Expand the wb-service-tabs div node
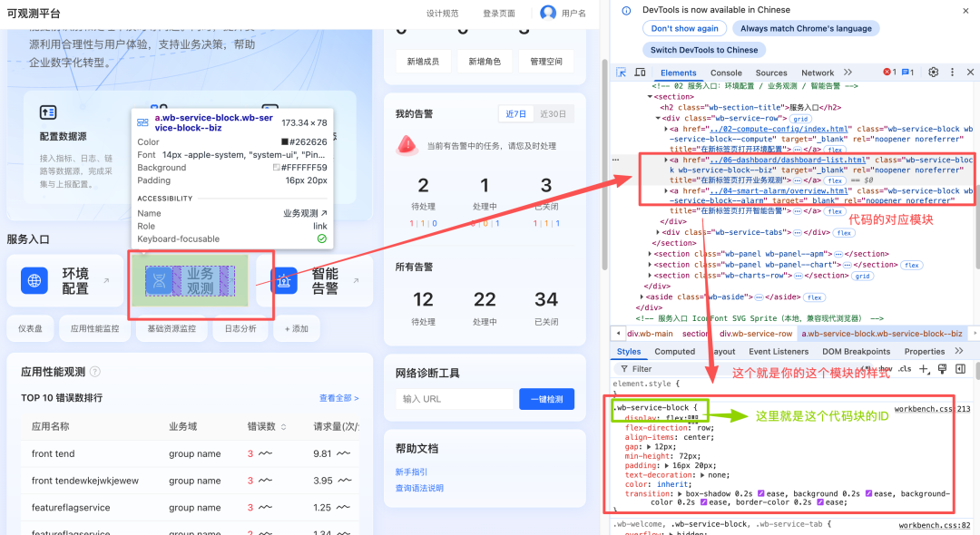 [x=658, y=232]
